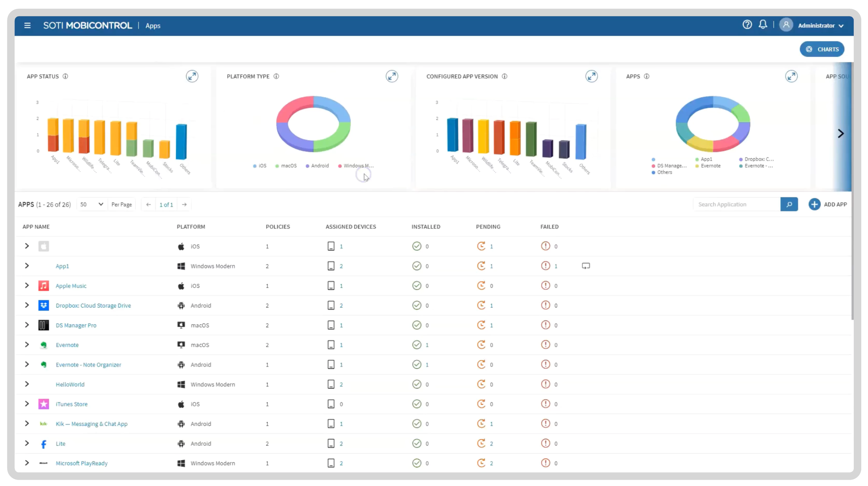
Task: Expand the Evernote - Note Organizer row
Action: tap(27, 365)
